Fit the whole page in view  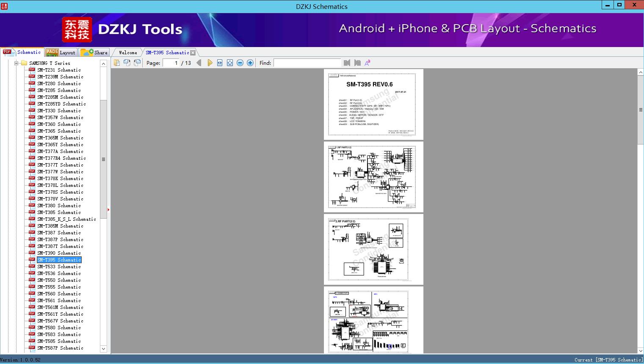point(230,63)
